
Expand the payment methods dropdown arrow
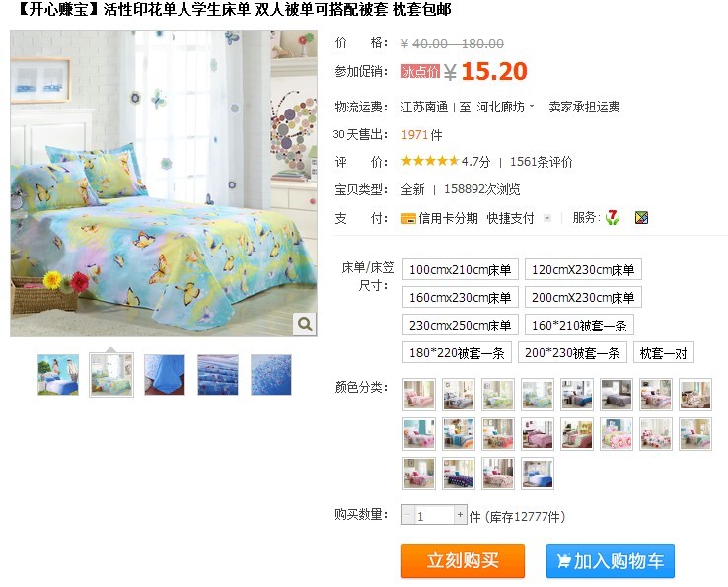[547, 218]
